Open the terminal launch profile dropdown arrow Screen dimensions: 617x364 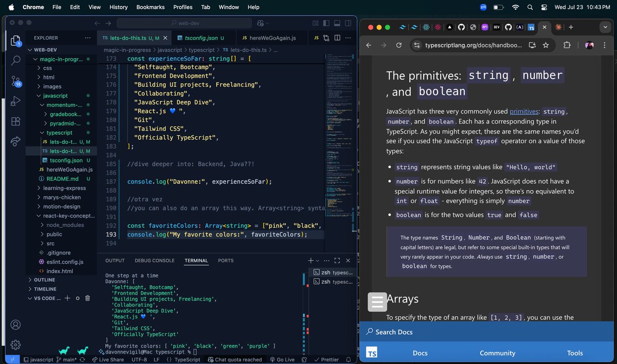click(x=318, y=261)
